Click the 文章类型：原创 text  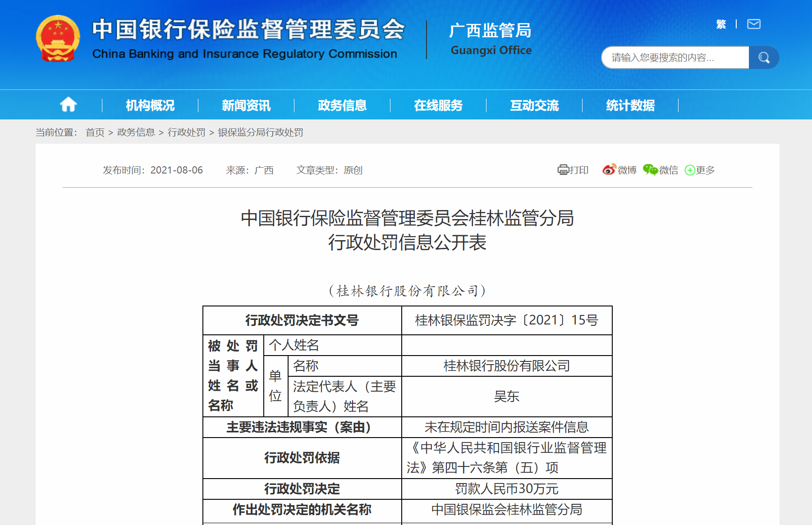pyautogui.click(x=330, y=170)
